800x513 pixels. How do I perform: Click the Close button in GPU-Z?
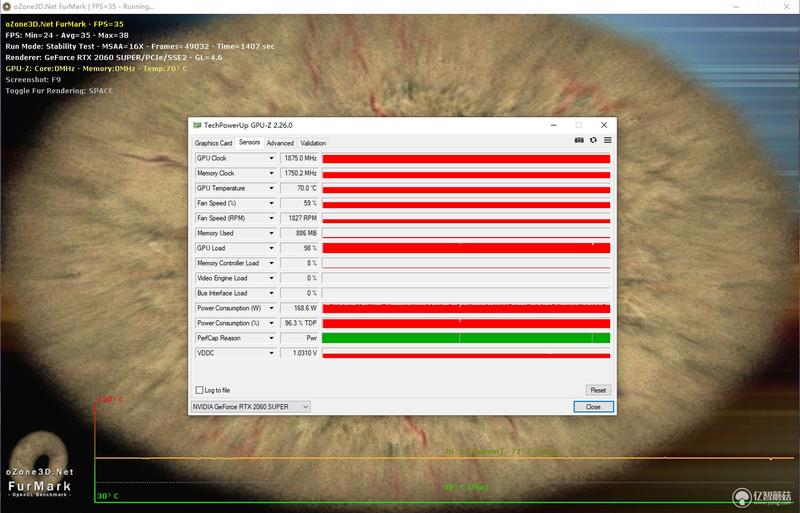[593, 407]
